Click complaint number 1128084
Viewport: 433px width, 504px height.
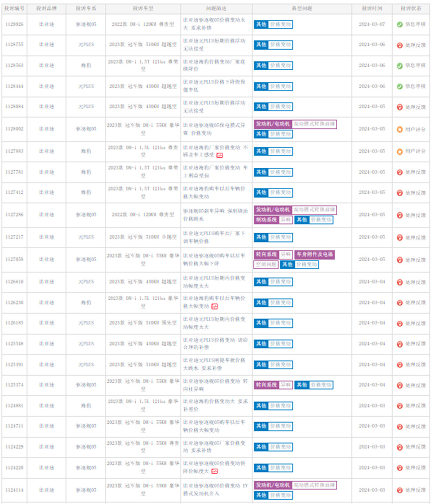14,106
